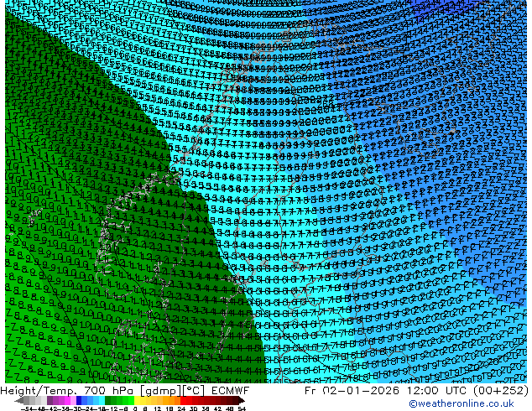
Task: Click the gray swatch at legend start
Action: coord(27,400)
